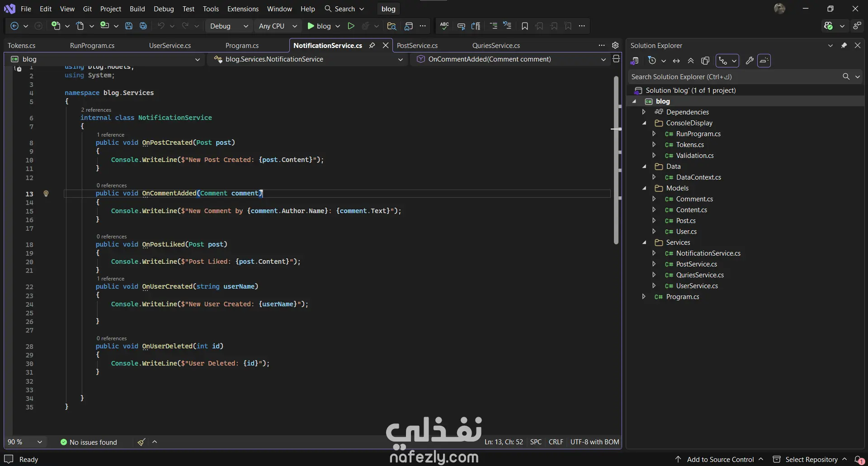Switch to the UserService.cs tab

(x=170, y=46)
